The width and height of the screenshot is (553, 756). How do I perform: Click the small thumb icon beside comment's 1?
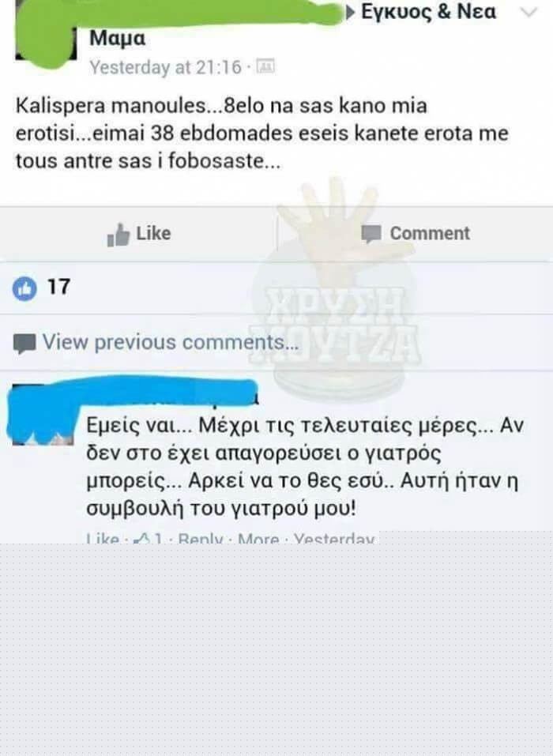(x=142, y=538)
